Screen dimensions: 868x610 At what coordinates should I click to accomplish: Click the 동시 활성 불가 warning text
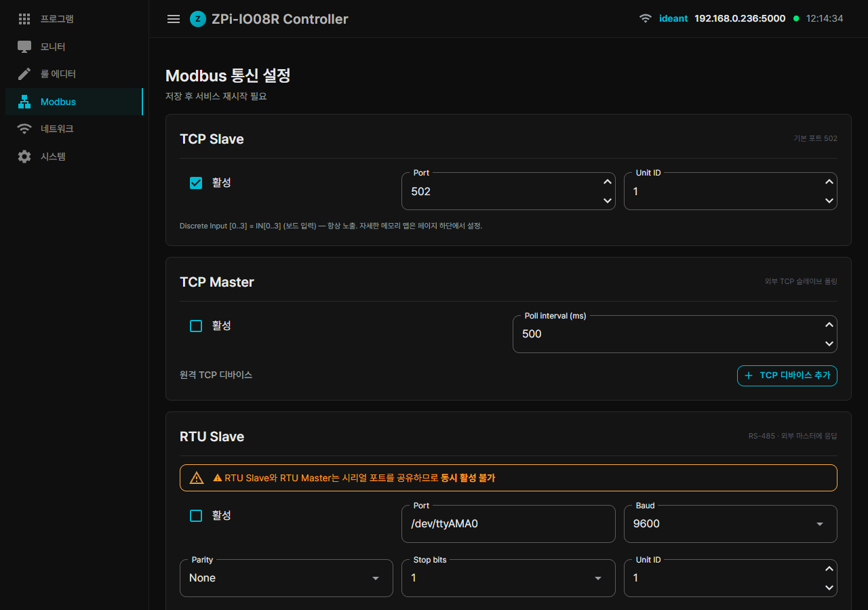pyautogui.click(x=468, y=478)
